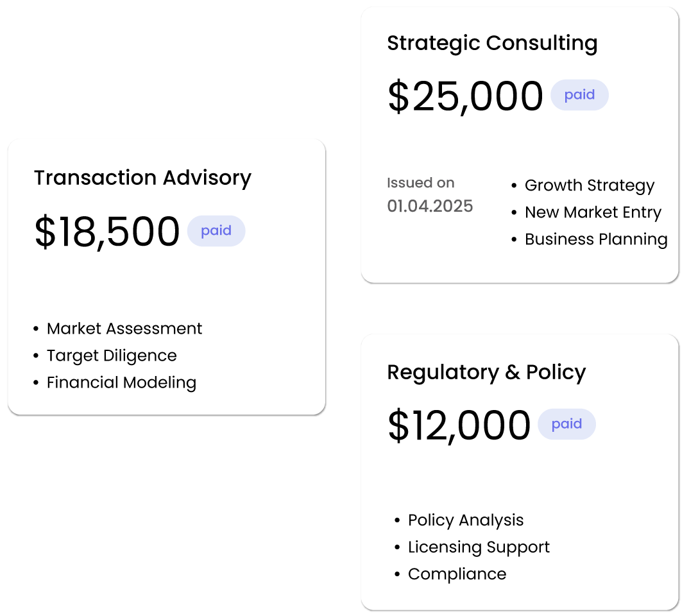The height and width of the screenshot is (616, 698).
Task: Click the Business Planning list item
Action: tap(595, 239)
